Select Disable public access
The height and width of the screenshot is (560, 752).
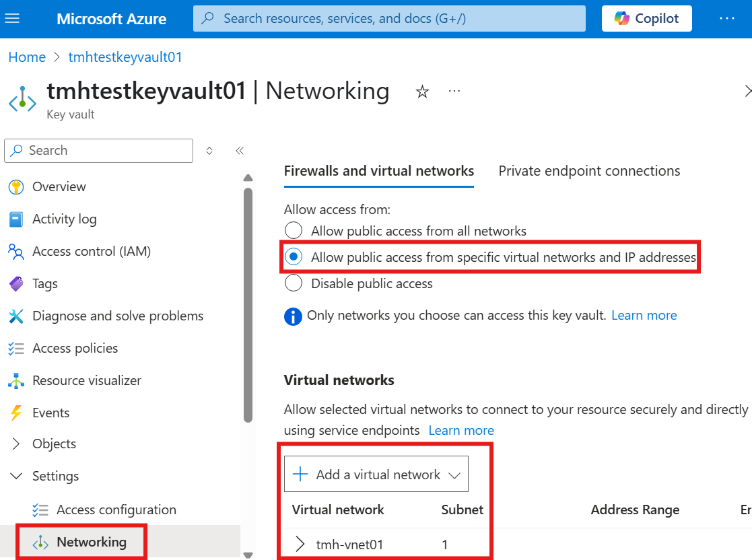294,283
